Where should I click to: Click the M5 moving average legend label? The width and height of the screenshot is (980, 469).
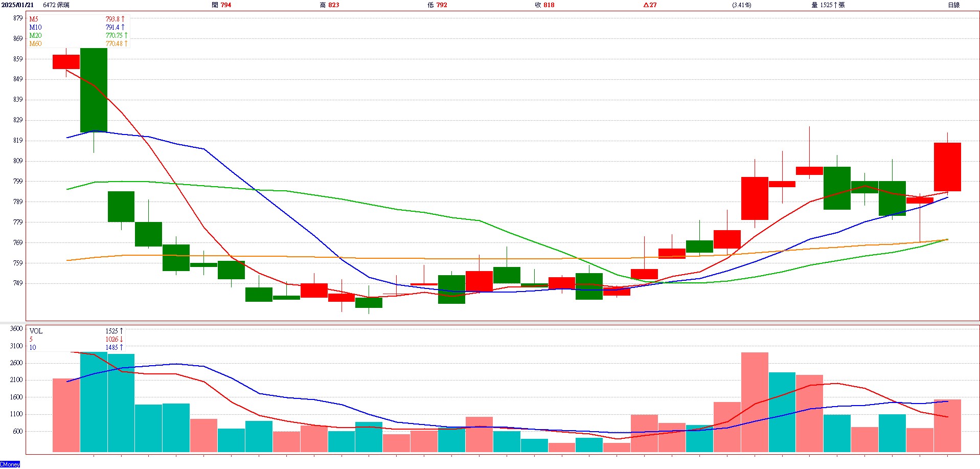point(34,19)
